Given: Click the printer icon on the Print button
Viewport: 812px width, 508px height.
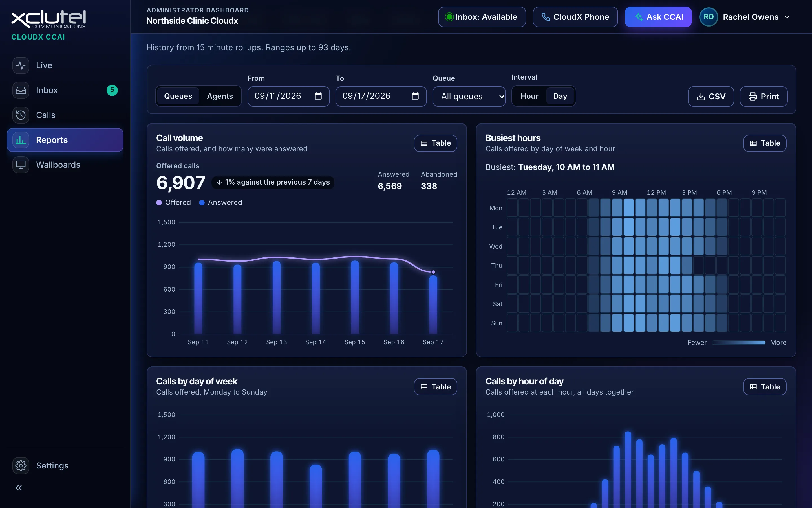Looking at the screenshot, I should 753,97.
